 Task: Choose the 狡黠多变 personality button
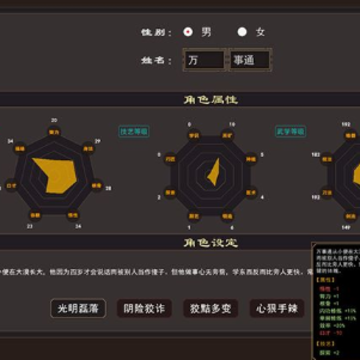tap(211, 308)
